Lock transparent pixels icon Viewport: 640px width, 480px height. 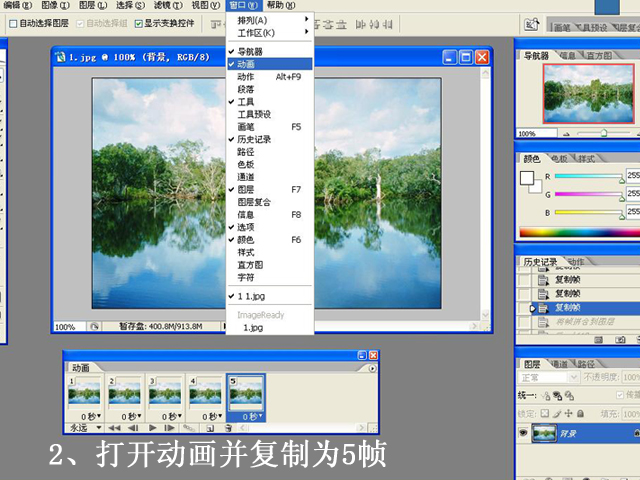click(x=545, y=413)
